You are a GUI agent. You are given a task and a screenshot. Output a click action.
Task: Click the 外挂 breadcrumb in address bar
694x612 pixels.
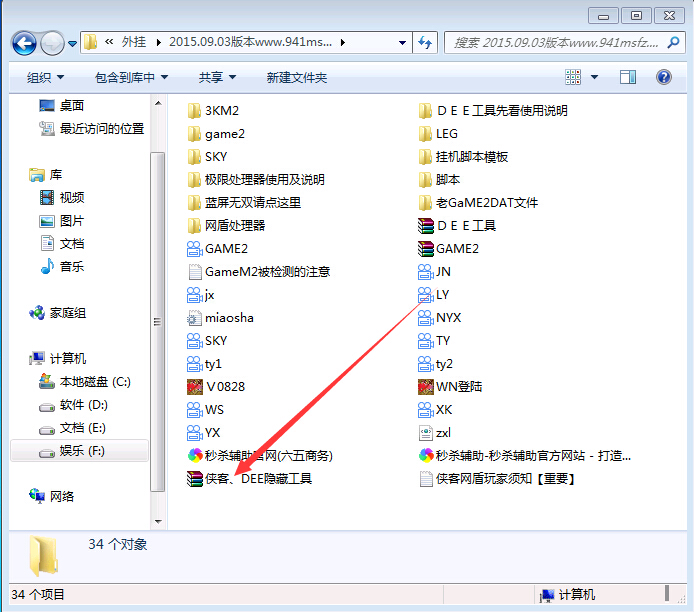133,43
